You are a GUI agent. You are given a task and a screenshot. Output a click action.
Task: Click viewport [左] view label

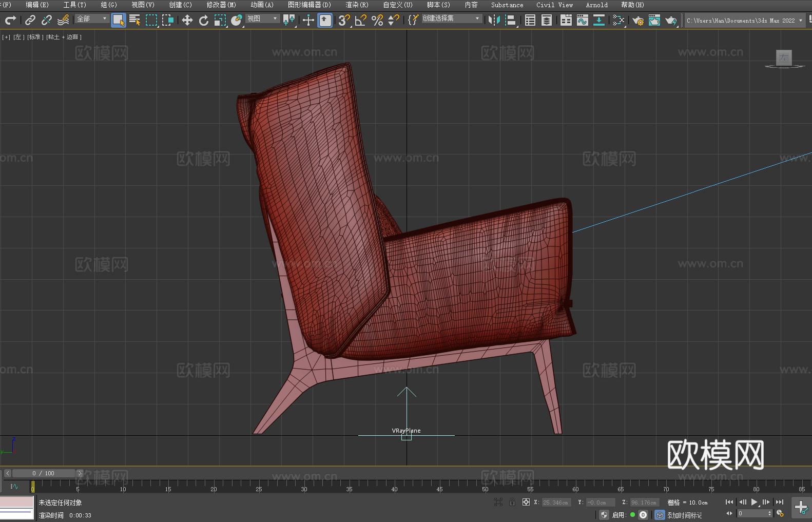18,37
